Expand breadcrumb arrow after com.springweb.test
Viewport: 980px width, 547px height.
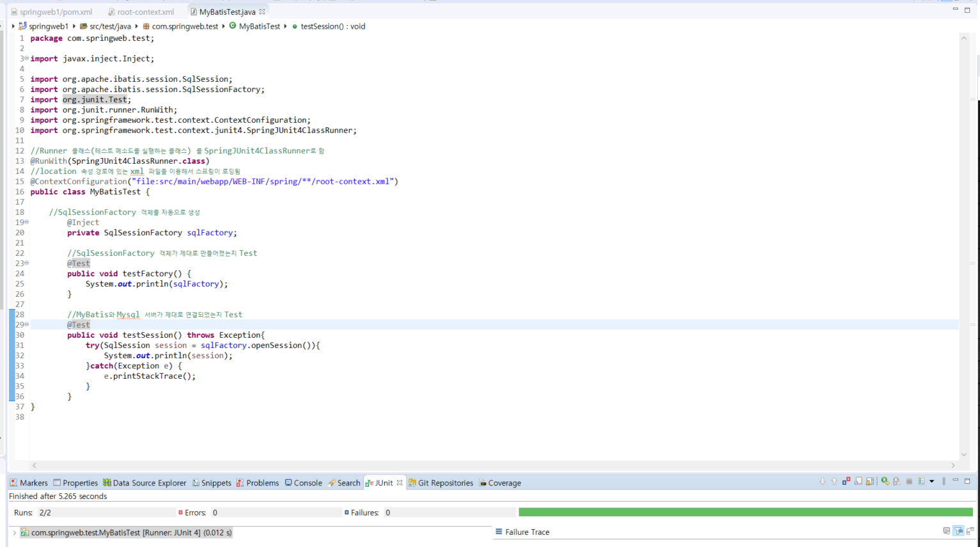224,26
